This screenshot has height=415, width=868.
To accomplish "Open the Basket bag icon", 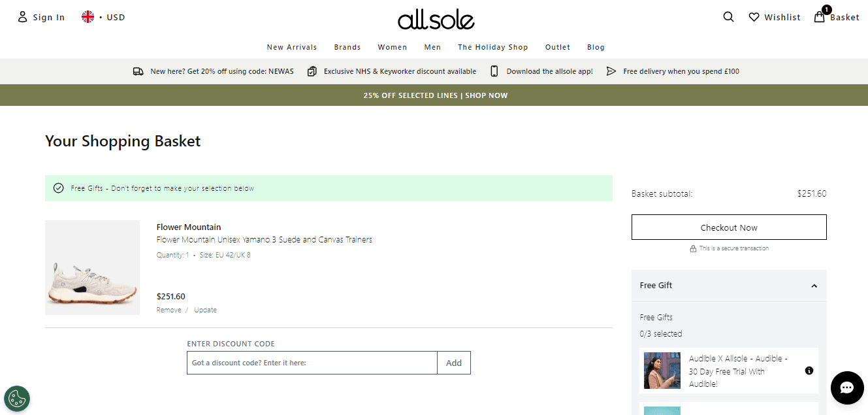I will click(x=819, y=17).
